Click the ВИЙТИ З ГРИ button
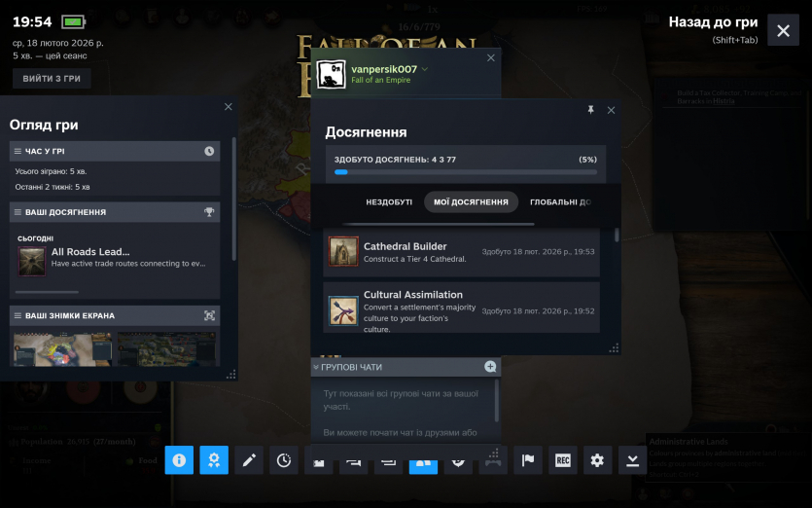Screen dimensions: 812x508 coord(53,78)
